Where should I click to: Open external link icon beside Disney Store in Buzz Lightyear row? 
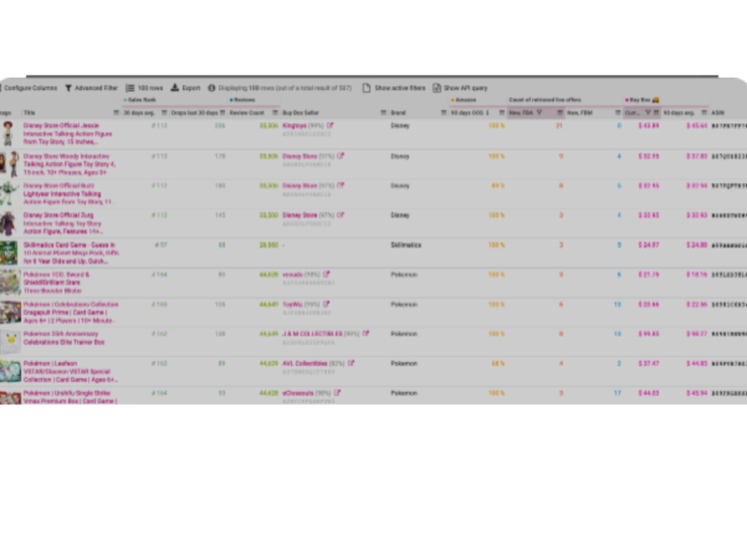coord(340,186)
